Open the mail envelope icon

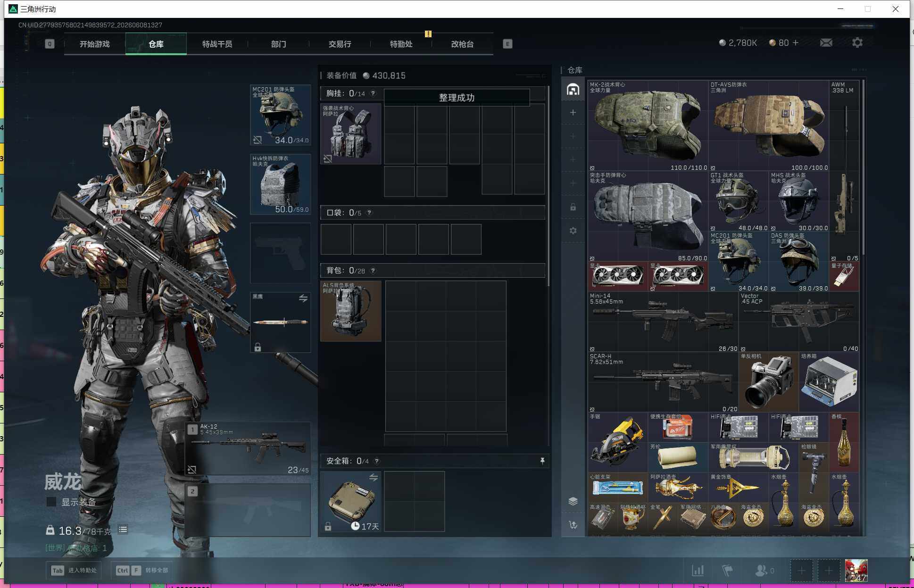tap(826, 43)
